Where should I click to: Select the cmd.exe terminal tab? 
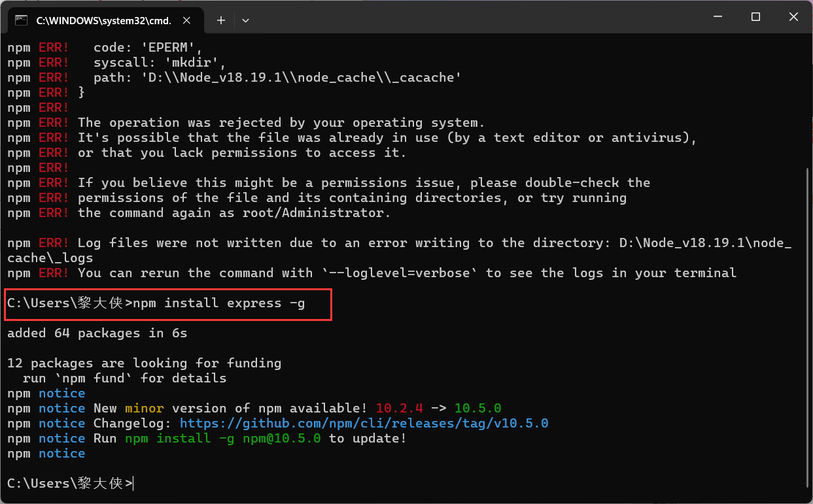point(107,20)
